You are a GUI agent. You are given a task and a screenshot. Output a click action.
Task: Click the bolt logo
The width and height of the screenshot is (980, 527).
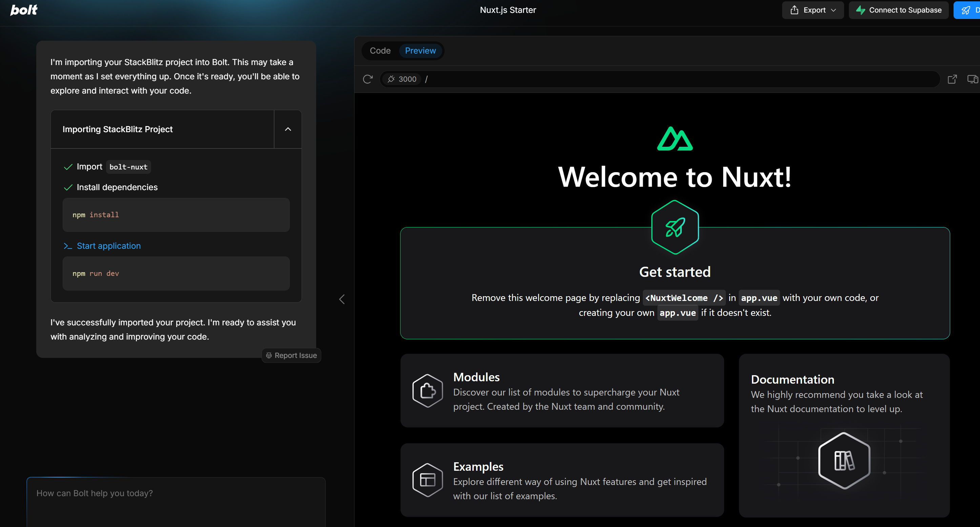[24, 10]
